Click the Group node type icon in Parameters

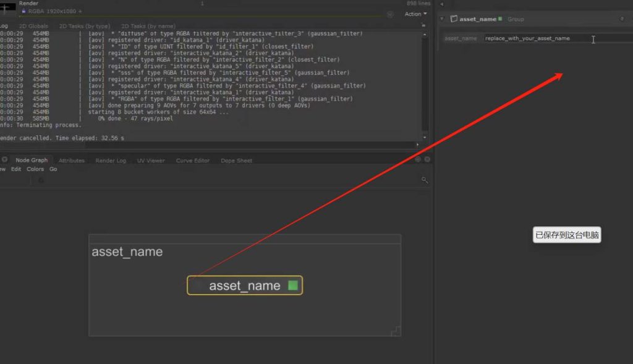click(x=453, y=19)
